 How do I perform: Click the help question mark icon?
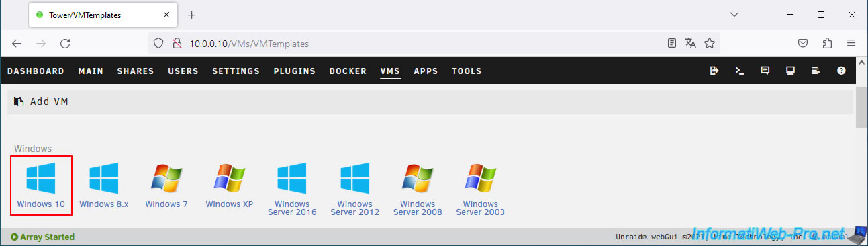[x=841, y=71]
